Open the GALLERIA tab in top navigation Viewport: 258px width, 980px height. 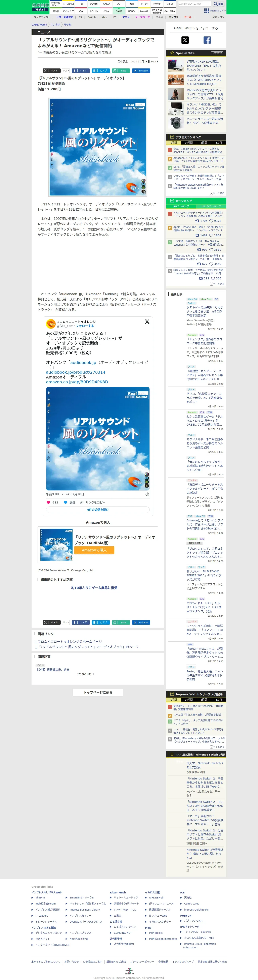(x=170, y=11)
